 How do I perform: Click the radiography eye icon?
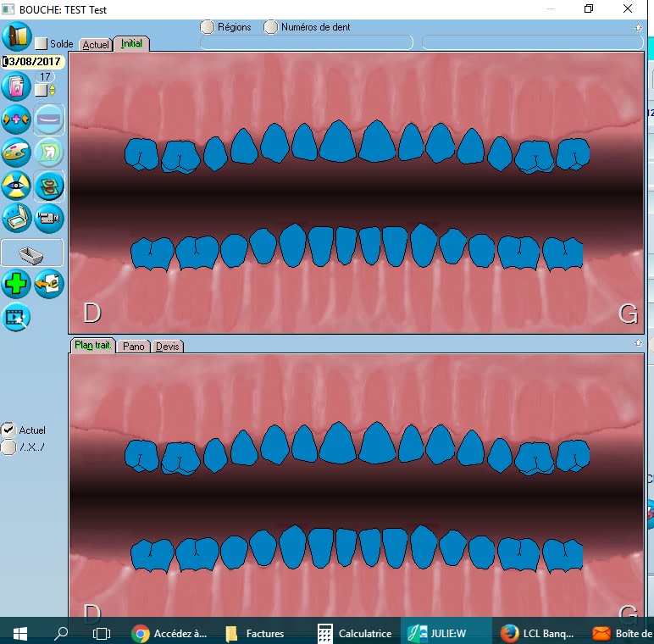coord(16,186)
